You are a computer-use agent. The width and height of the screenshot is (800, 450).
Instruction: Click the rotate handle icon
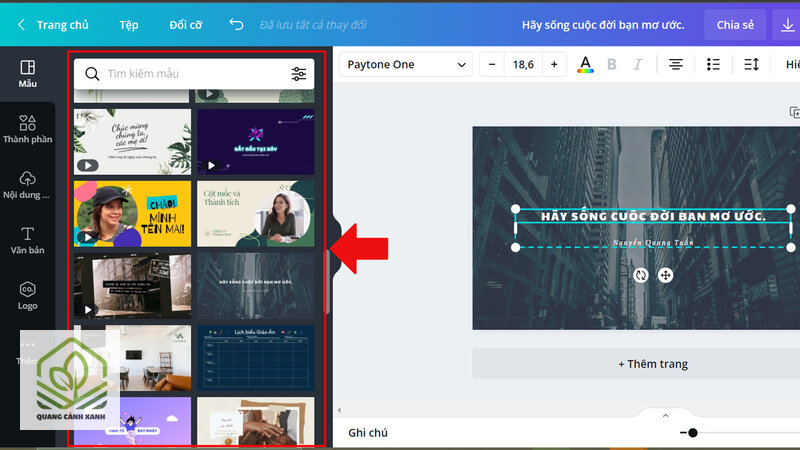641,276
